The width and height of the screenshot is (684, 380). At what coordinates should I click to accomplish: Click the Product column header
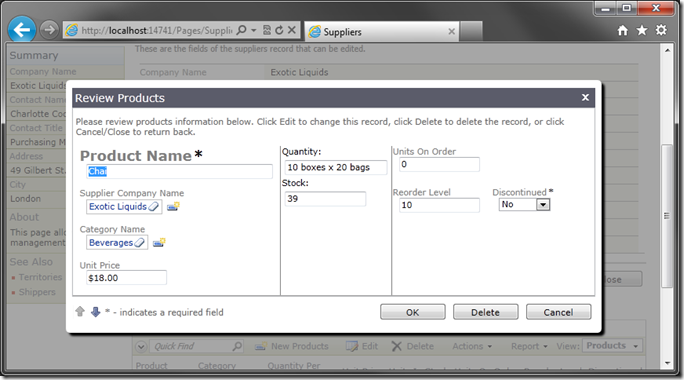[151, 365]
